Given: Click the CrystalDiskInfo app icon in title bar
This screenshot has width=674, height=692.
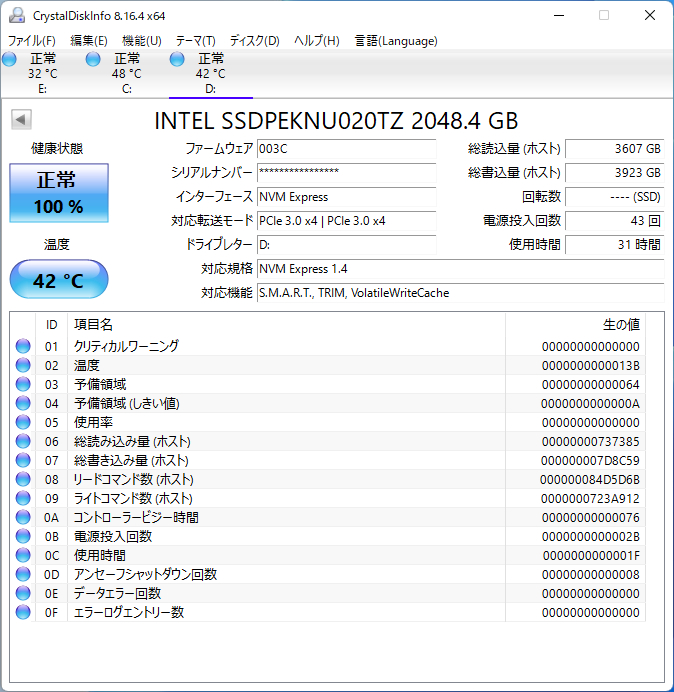Looking at the screenshot, I should coord(16,16).
